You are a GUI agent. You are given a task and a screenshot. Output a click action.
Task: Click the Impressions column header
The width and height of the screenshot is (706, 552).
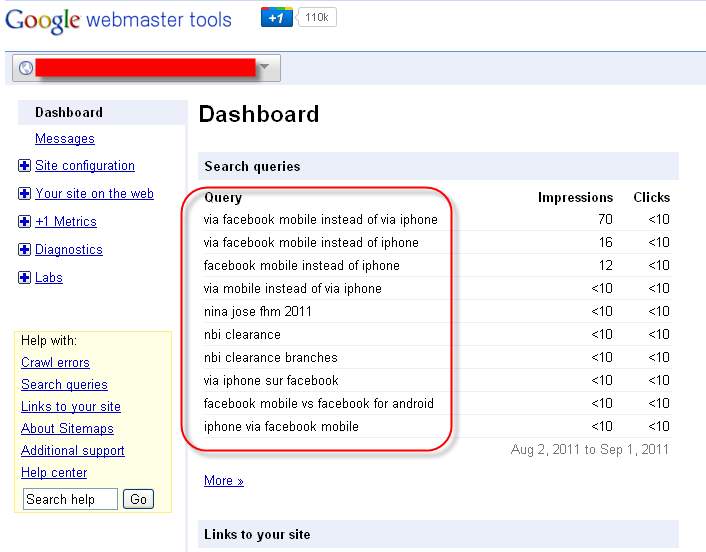point(575,197)
